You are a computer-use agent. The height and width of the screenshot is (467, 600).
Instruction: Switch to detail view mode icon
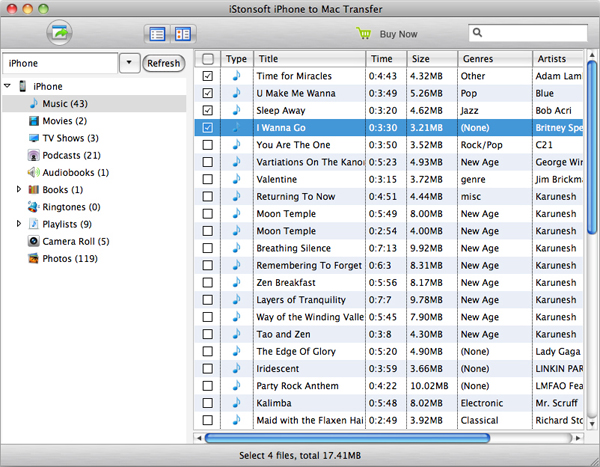coord(183,34)
